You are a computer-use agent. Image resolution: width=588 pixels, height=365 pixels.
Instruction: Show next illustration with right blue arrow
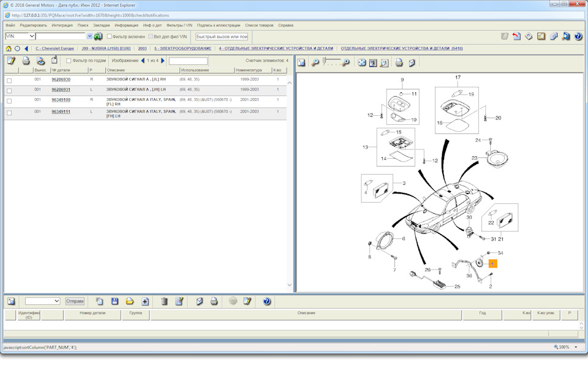click(x=163, y=61)
